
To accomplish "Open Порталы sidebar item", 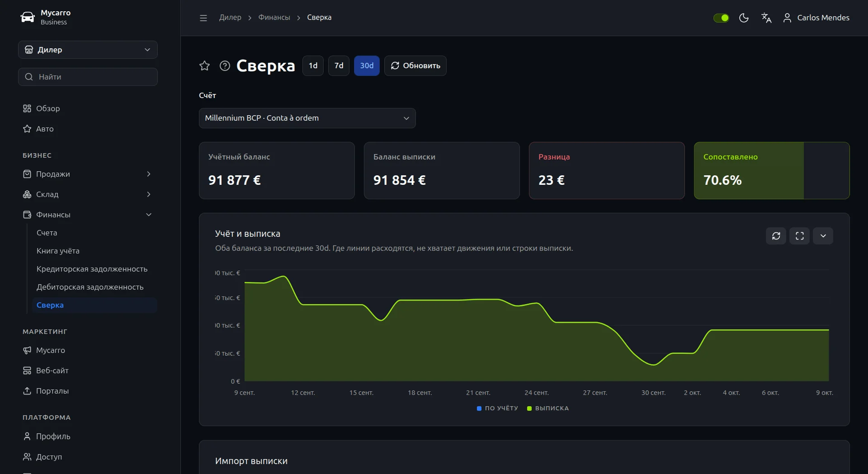I will (88, 391).
